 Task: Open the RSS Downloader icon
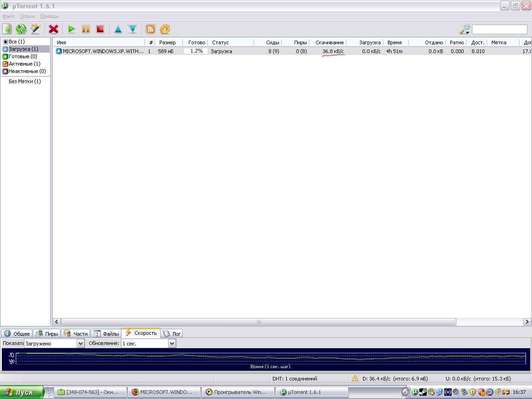pos(151,29)
